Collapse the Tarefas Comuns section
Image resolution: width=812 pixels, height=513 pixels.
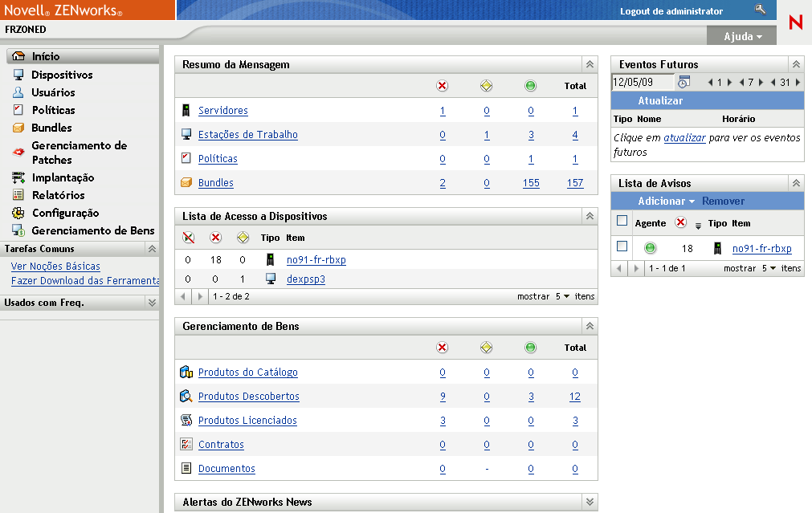[152, 249]
